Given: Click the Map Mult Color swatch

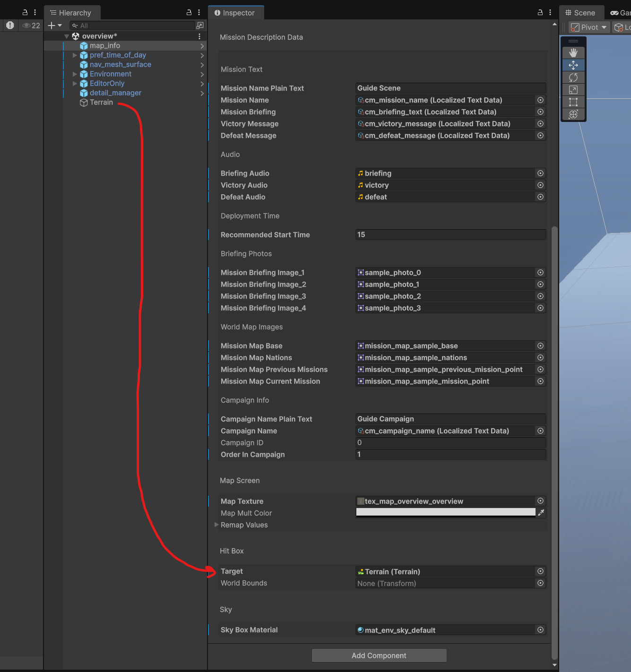Looking at the screenshot, I should 446,513.
